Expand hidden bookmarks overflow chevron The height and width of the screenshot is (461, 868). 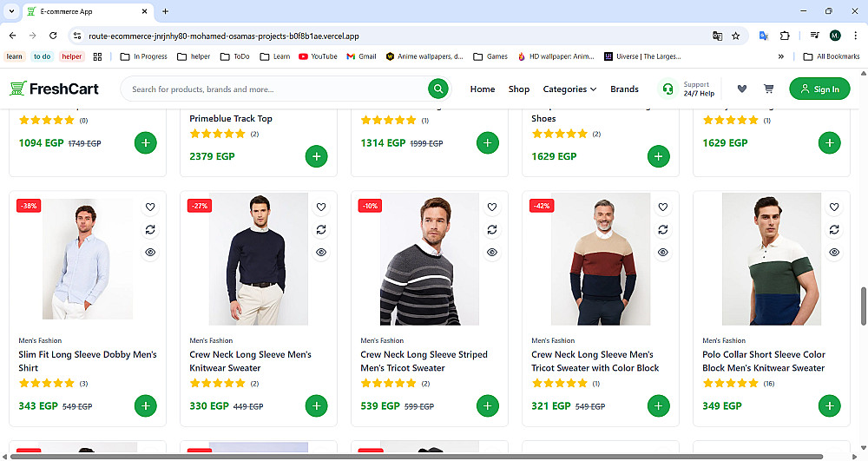[781, 56]
